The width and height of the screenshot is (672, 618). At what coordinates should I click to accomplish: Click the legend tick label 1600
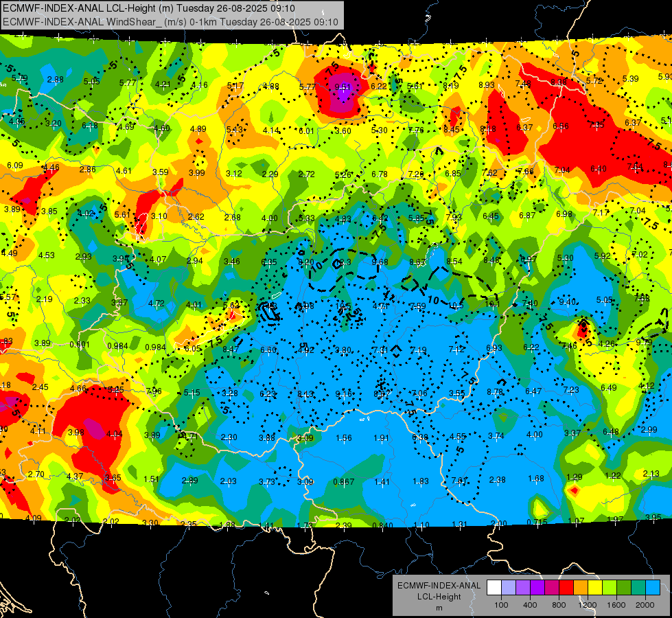(x=616, y=605)
